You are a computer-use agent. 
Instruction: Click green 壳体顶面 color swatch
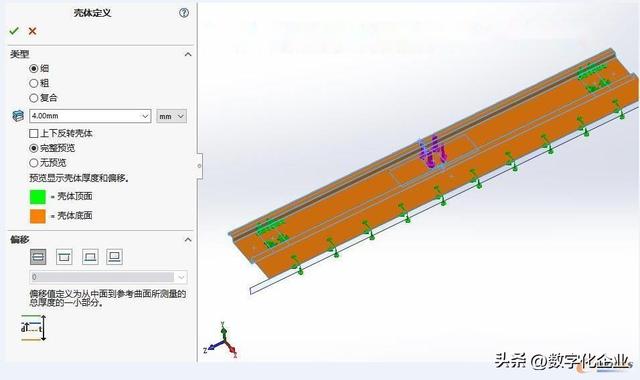point(38,197)
